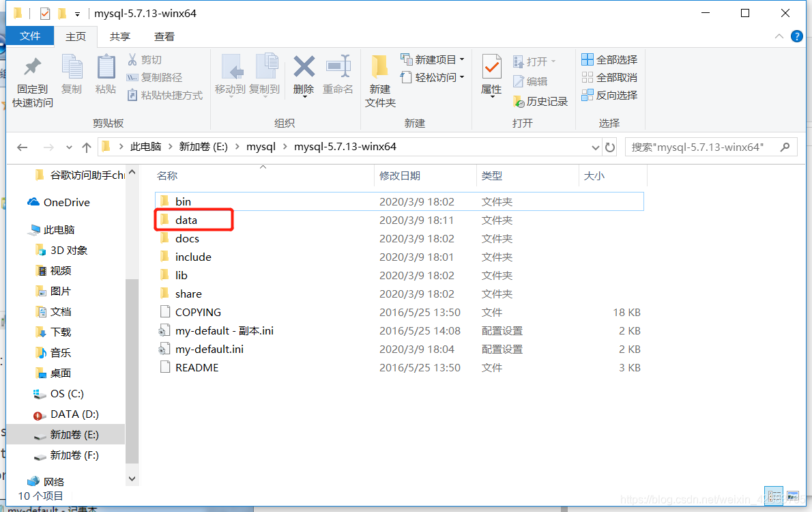Viewport: 812px width, 512px height.
Task: Select the COPYING file
Action: point(398,313)
